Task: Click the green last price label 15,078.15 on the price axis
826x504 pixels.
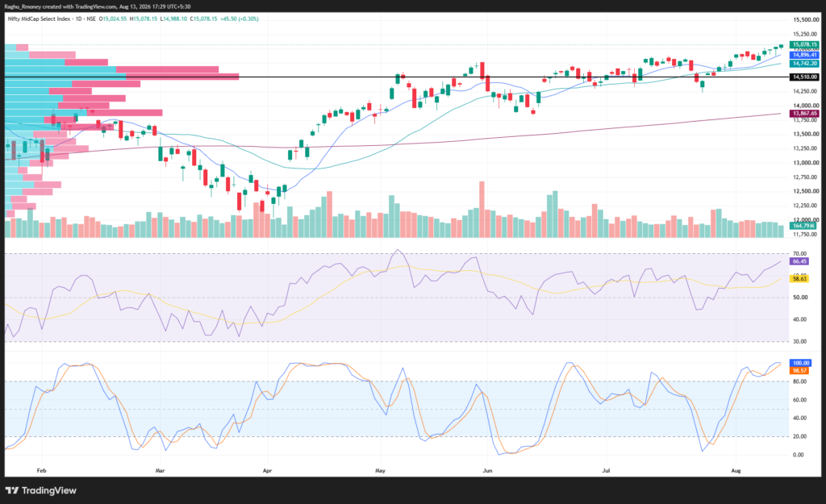Action: pos(804,45)
